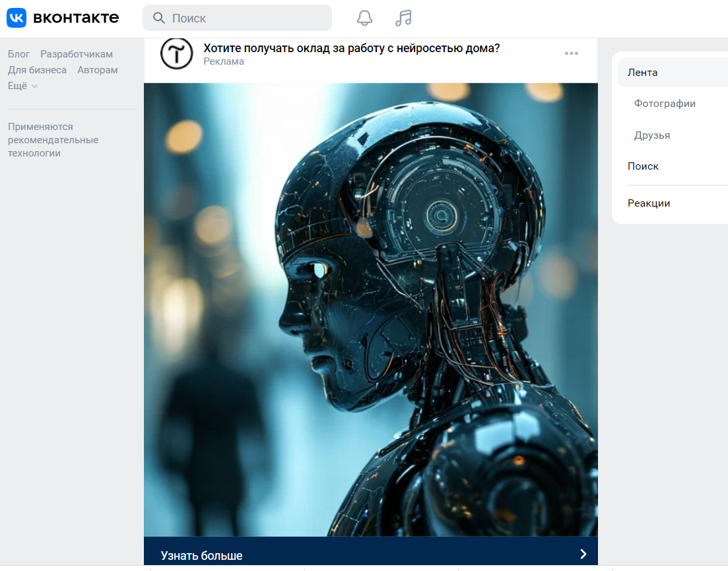Click the Узнать больше button

click(370, 553)
